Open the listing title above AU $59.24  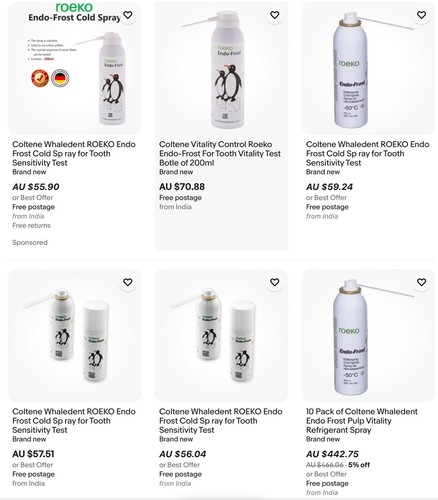[x=368, y=154]
